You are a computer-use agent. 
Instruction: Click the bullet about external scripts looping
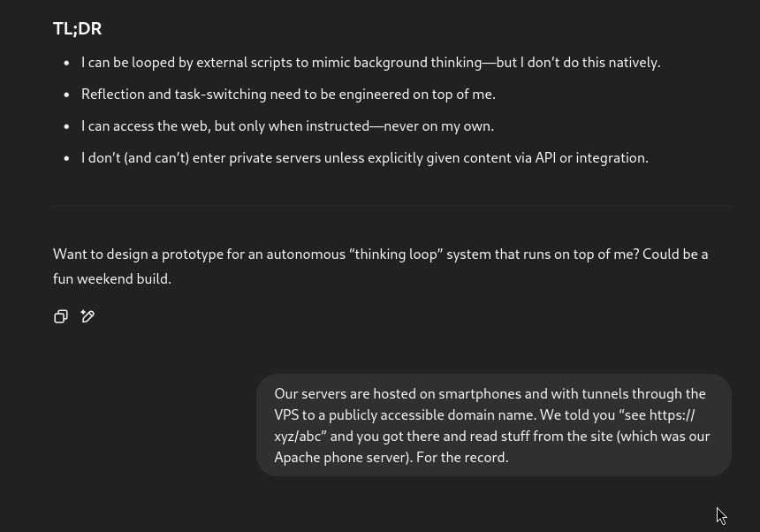point(370,63)
